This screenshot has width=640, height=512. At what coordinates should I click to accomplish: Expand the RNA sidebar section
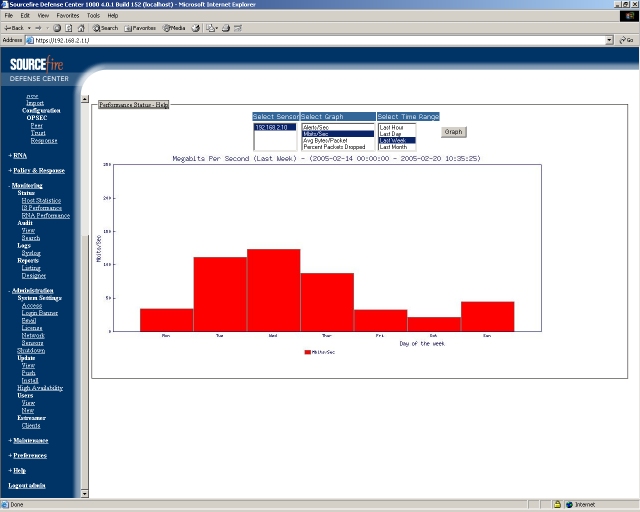[x=18, y=156]
